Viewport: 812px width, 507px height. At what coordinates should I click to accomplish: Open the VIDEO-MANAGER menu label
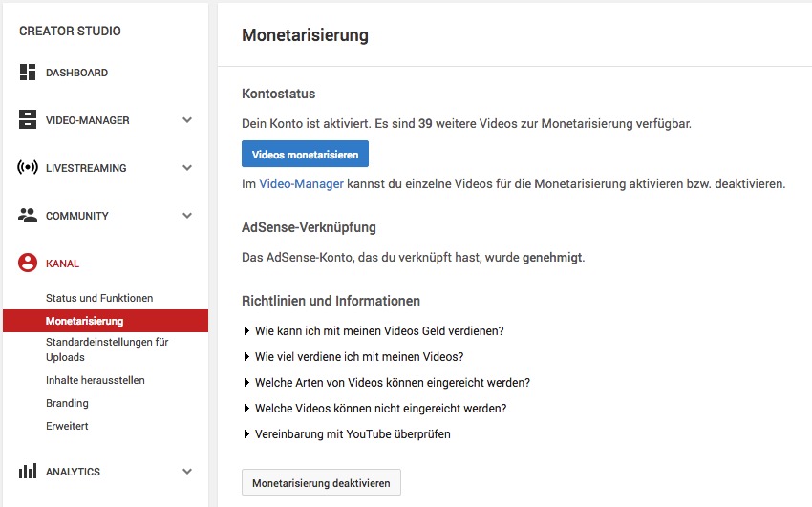[88, 120]
